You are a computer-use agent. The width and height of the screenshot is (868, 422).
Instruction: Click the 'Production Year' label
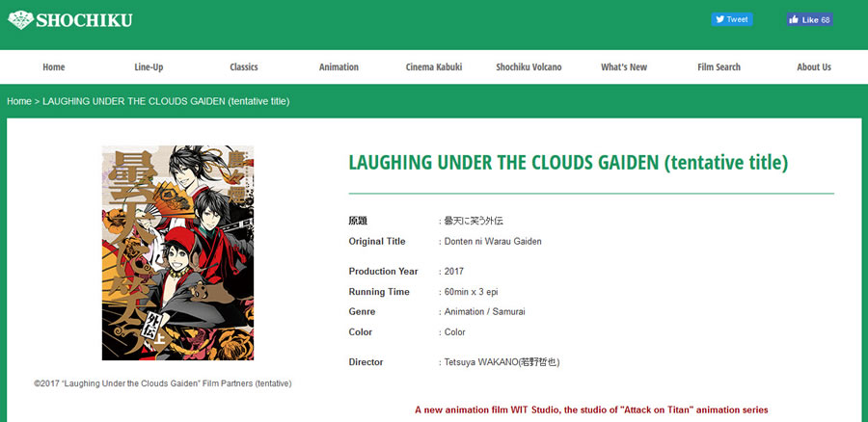tap(383, 271)
